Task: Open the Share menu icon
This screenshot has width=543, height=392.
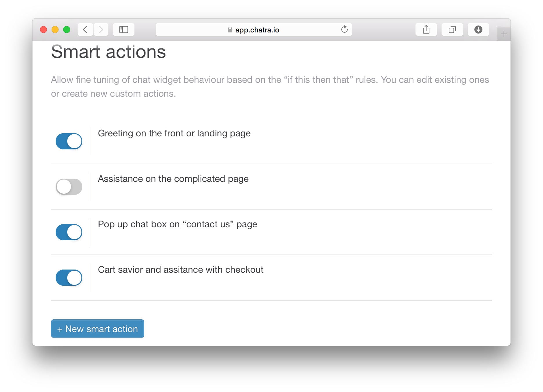Action: 426,30
